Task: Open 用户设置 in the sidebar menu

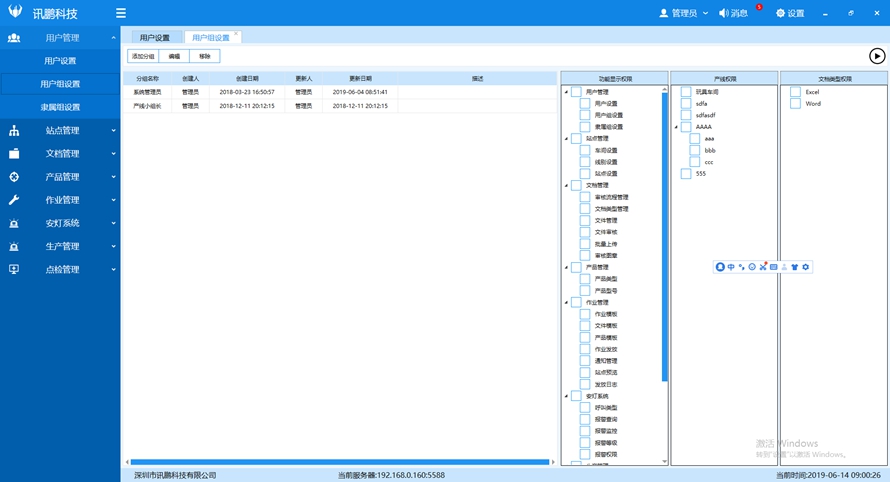Action: click(x=60, y=61)
